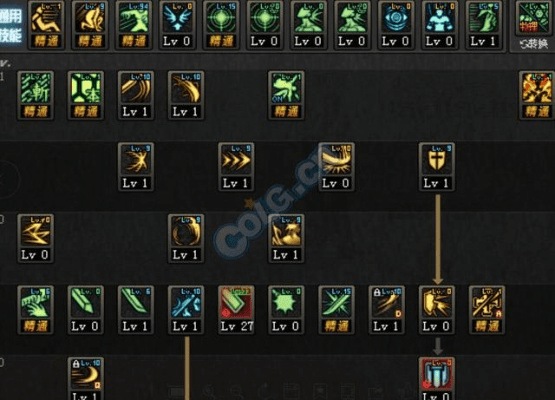Toggle the green skill marked ON
Image resolution: width=555 pixels, height=400 pixels.
click(286, 95)
